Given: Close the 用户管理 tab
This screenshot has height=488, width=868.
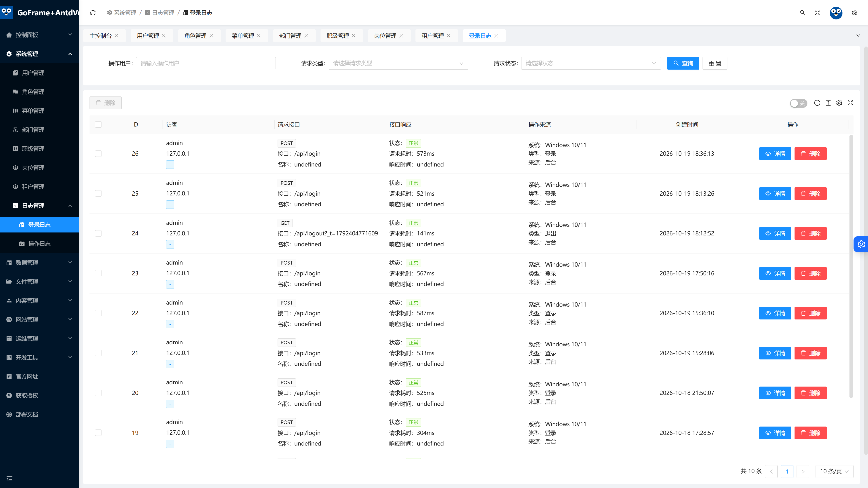Looking at the screenshot, I should (164, 36).
